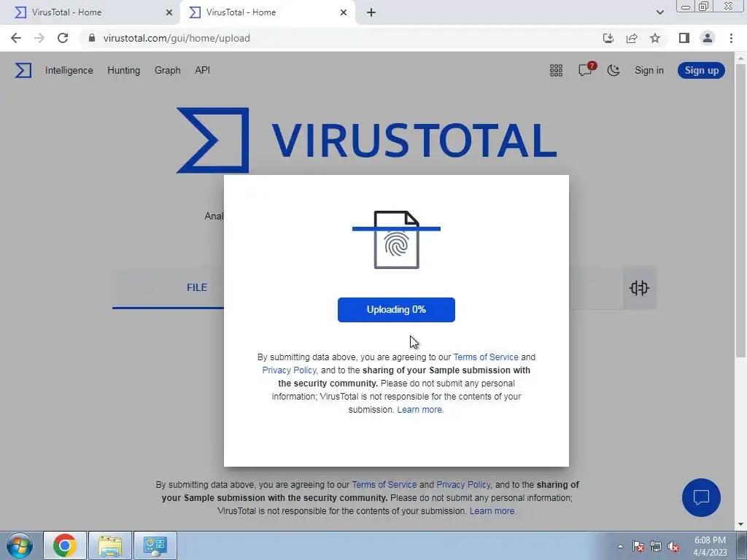Show hidden tray icons arrow
The image size is (747, 560).
[620, 547]
